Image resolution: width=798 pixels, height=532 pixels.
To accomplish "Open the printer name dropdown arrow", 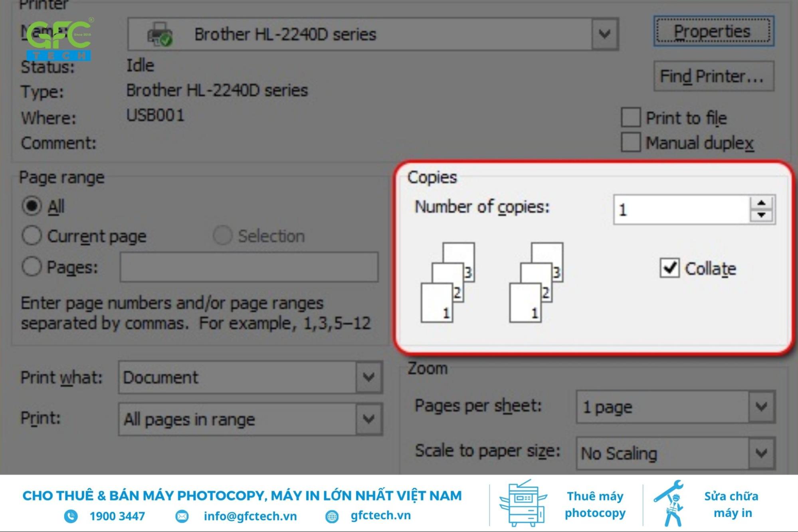I will [x=605, y=34].
